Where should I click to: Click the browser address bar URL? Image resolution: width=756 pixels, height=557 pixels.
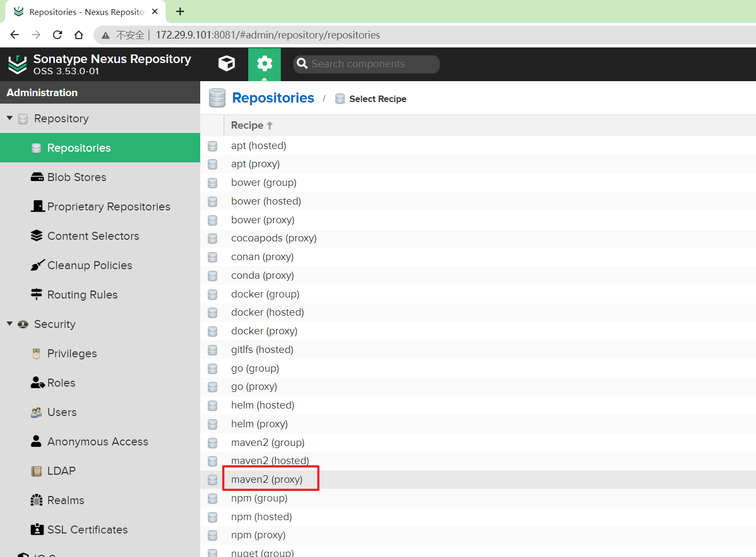click(x=268, y=35)
